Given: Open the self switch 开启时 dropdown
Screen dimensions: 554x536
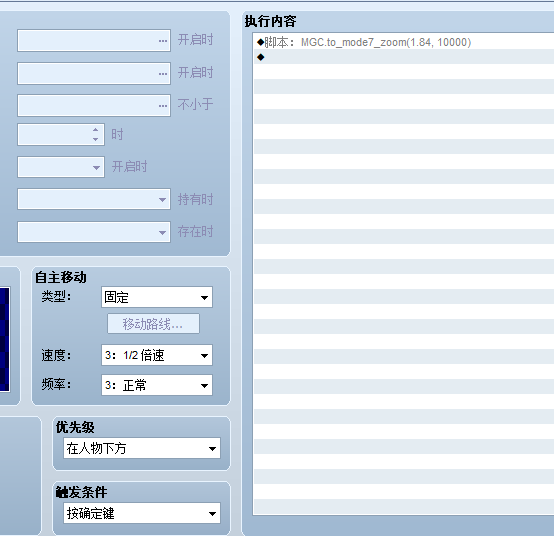Looking at the screenshot, I should coord(61,167).
